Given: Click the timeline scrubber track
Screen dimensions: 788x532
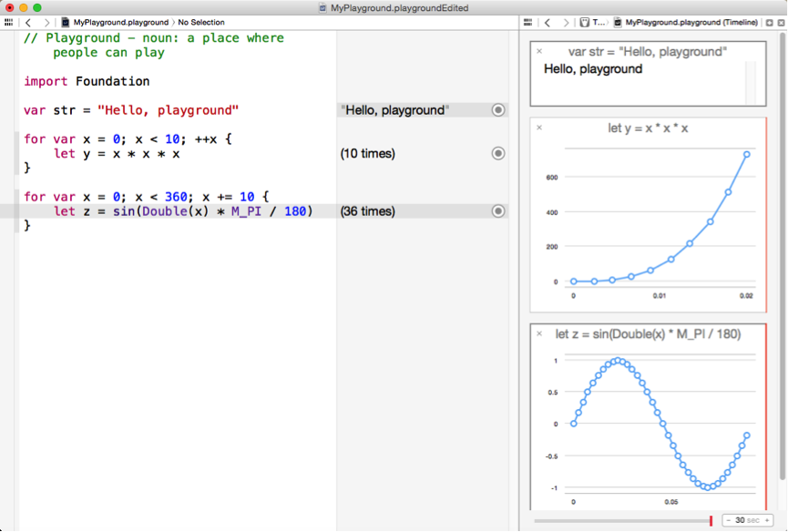Looking at the screenshot, I should [x=621, y=520].
